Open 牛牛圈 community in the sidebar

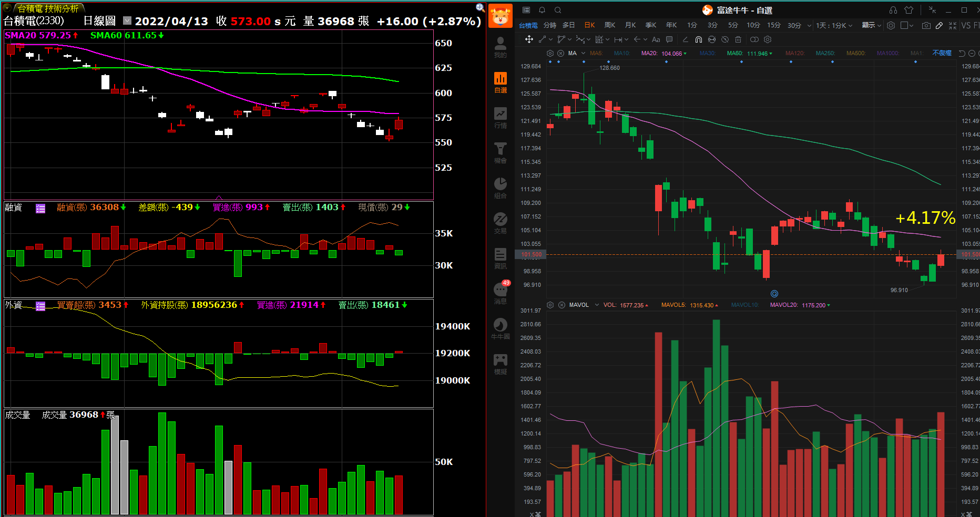[501, 329]
